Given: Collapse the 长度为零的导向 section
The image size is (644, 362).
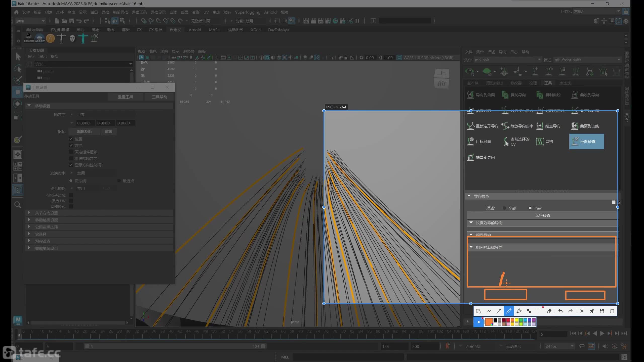Looking at the screenshot, I should click(x=471, y=223).
